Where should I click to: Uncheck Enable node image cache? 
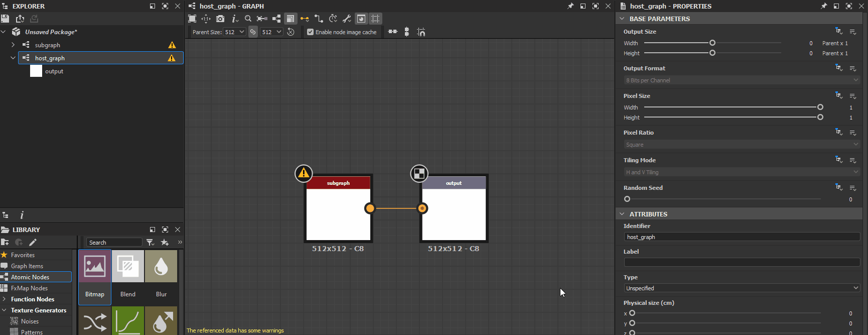pos(310,32)
